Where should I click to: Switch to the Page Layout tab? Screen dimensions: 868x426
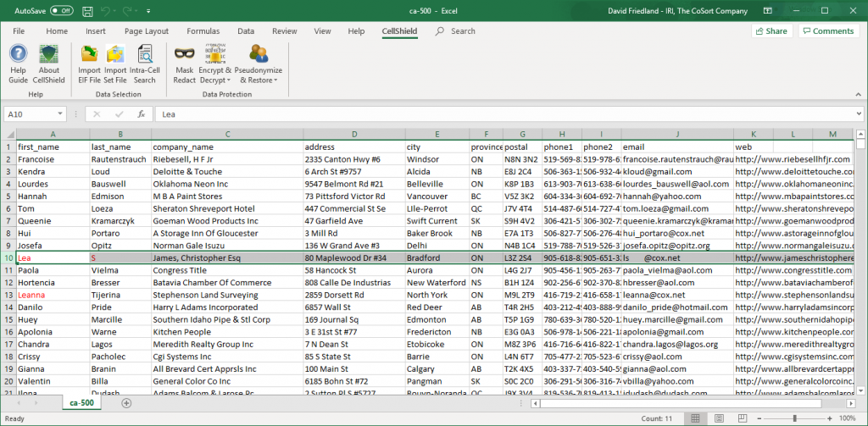[146, 31]
